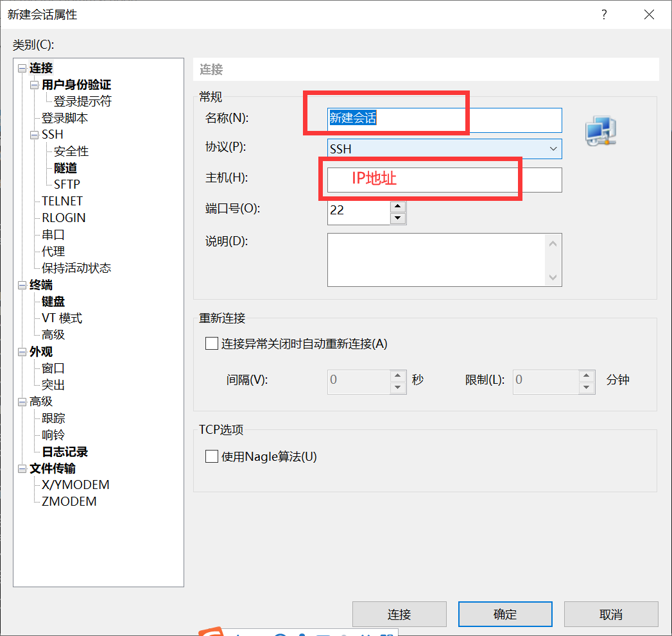This screenshot has height=636, width=672.
Task: Collapse the 文件传输 tree node
Action: click(22, 469)
